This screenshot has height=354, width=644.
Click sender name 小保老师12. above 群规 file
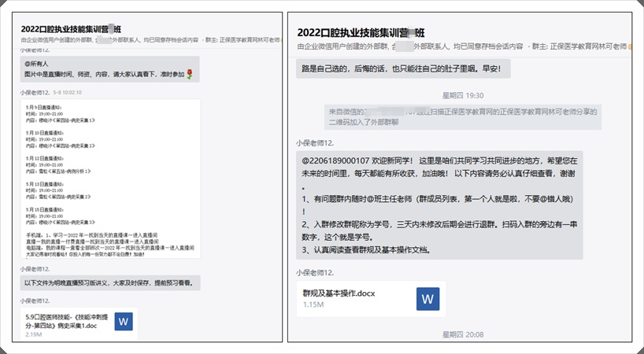316,272
